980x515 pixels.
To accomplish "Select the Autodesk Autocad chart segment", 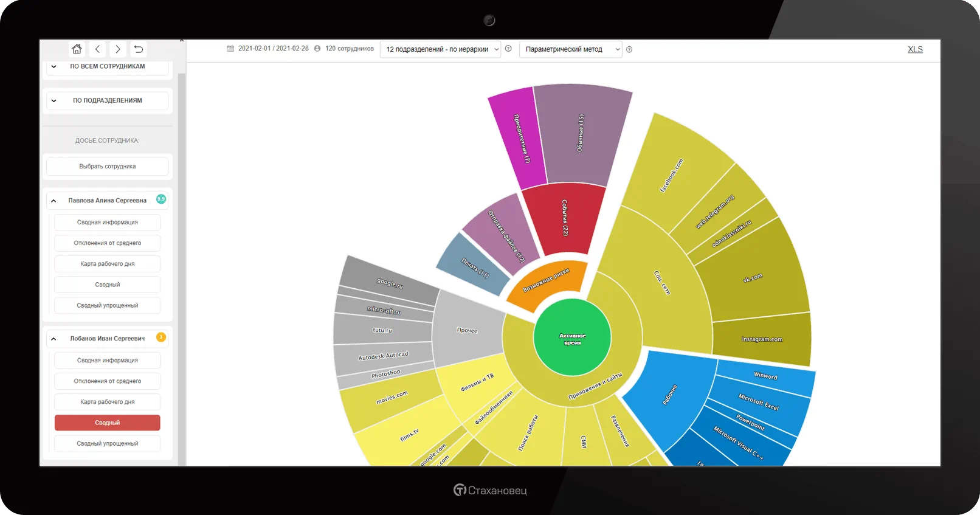I will point(383,358).
